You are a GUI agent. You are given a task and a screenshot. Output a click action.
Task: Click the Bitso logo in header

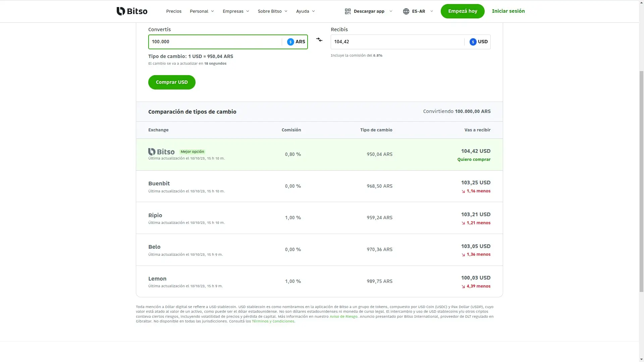tap(132, 11)
